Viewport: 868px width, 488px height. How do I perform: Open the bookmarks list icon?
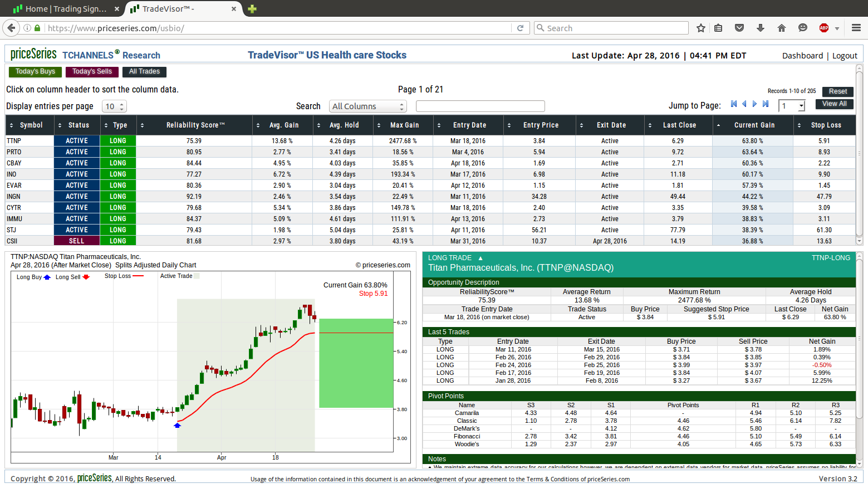(719, 28)
